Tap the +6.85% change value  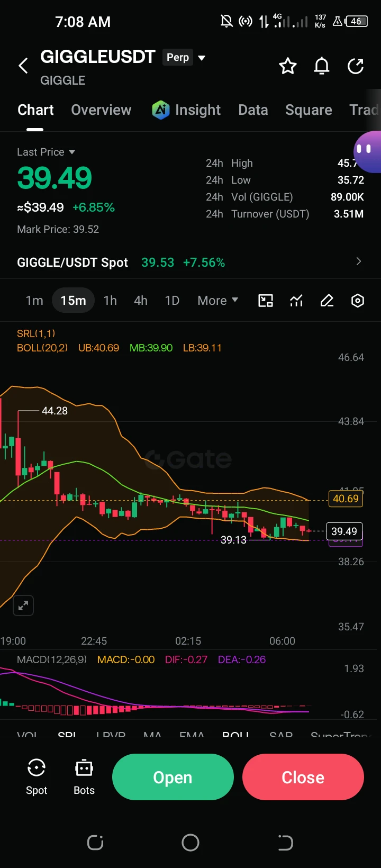pyautogui.click(x=94, y=207)
